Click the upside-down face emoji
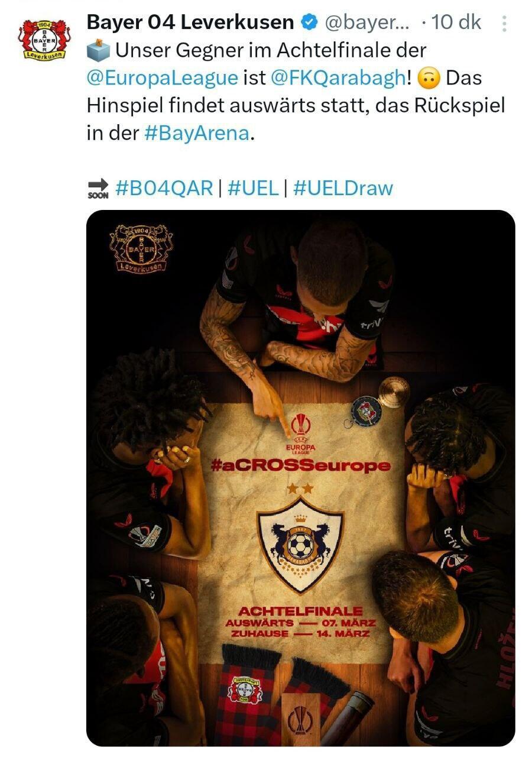Image resolution: width=532 pixels, height=757 pixels. click(429, 77)
